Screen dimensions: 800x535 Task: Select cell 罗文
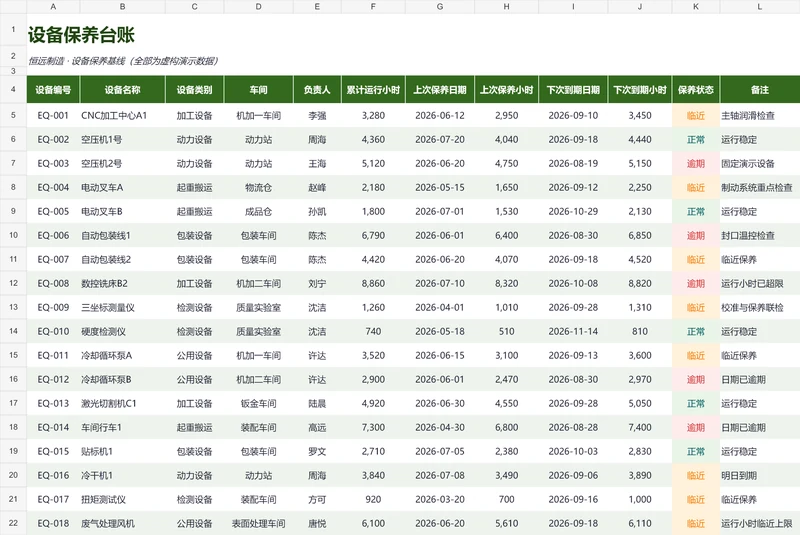[x=317, y=451]
